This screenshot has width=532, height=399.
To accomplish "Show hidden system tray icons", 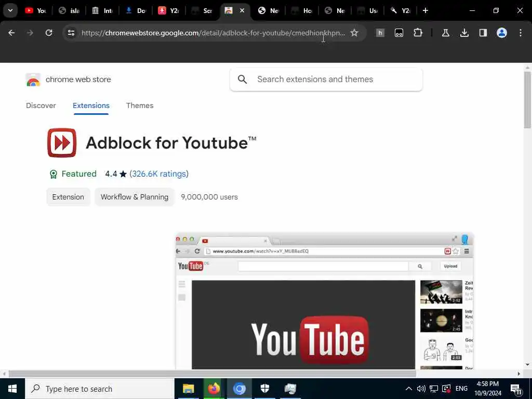I will (409, 389).
